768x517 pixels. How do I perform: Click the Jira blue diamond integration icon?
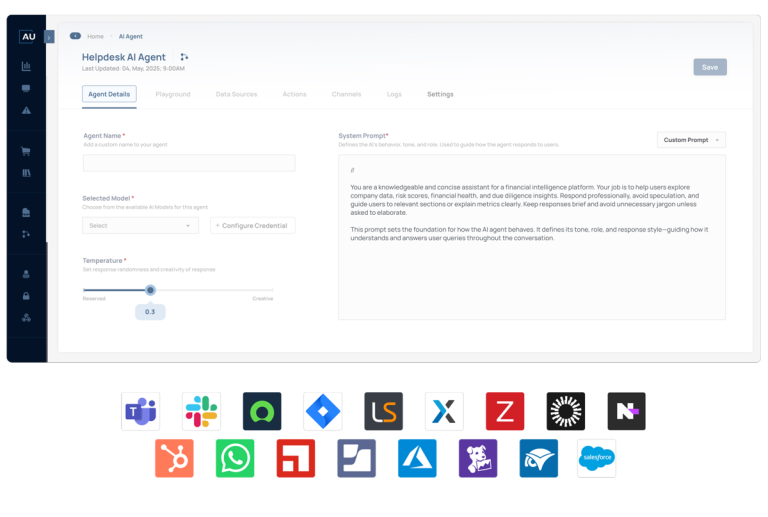[323, 411]
